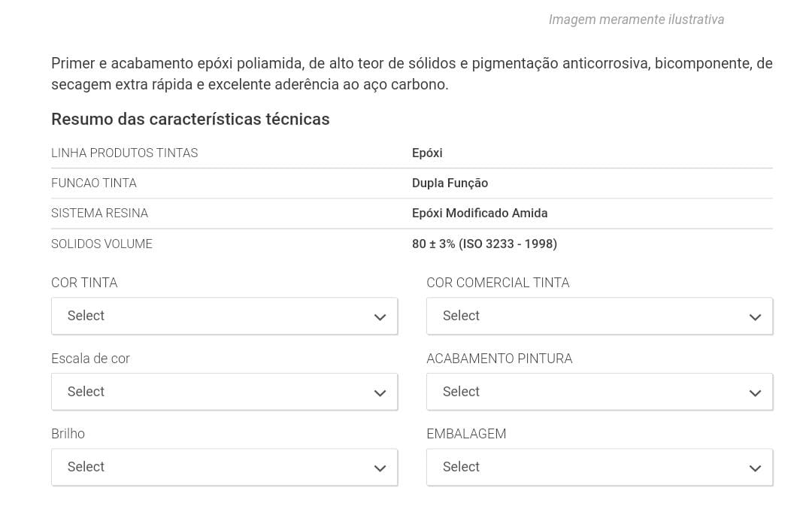
Task: Expand the Brilho dropdown
Action: pyautogui.click(x=224, y=467)
